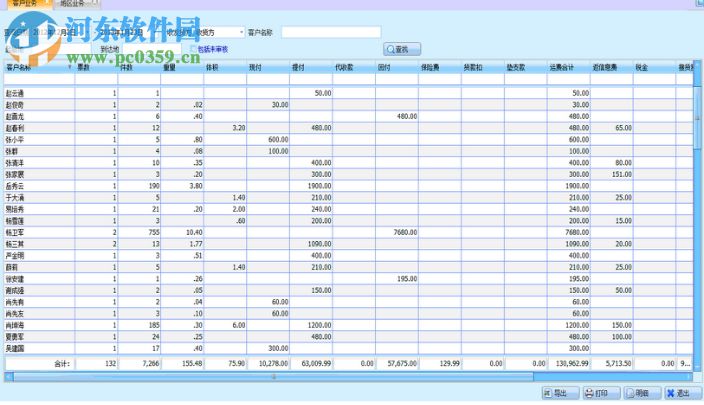Sort by the 税金 column header
The width and height of the screenshot is (704, 405).
654,67
